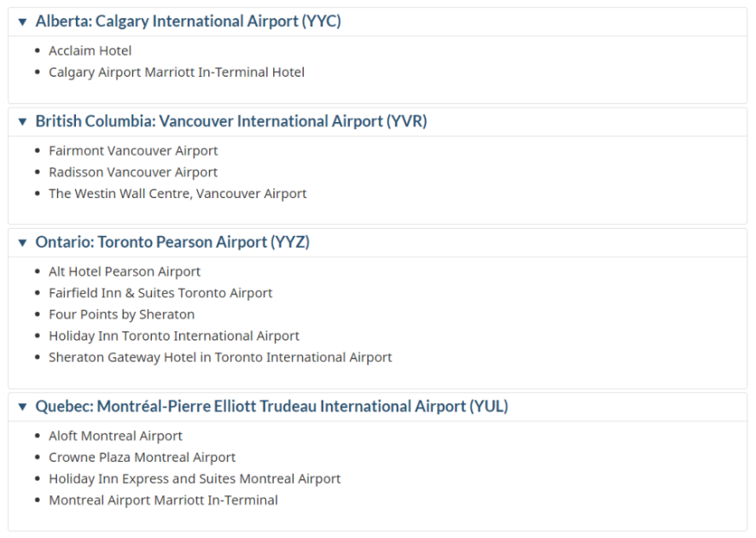Screen dimensions: 756x538
Task: Select Alt Hotel Pearson Airport entry
Action: coord(125,272)
